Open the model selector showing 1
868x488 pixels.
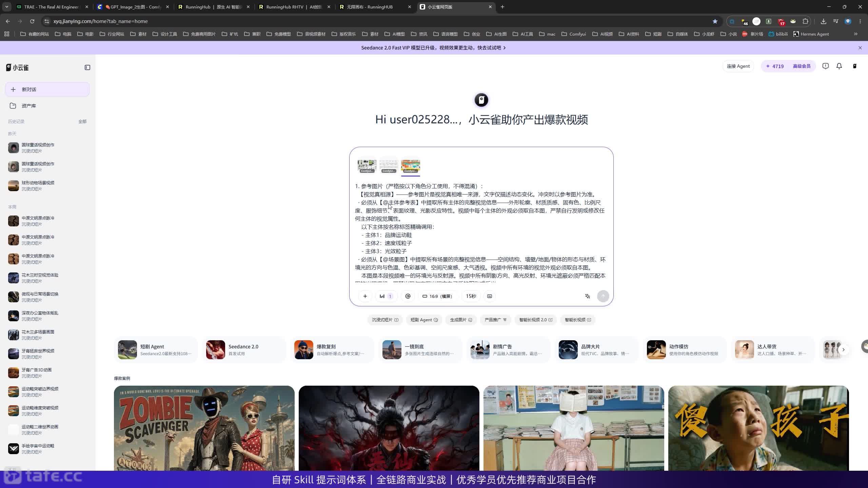[x=386, y=296]
